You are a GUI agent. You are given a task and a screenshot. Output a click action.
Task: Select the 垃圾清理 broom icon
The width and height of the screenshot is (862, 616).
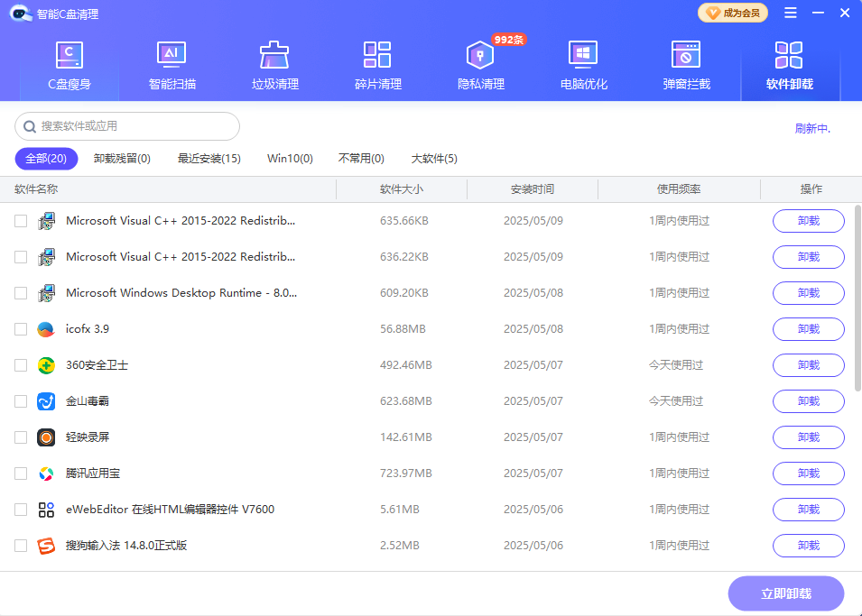[x=274, y=55]
